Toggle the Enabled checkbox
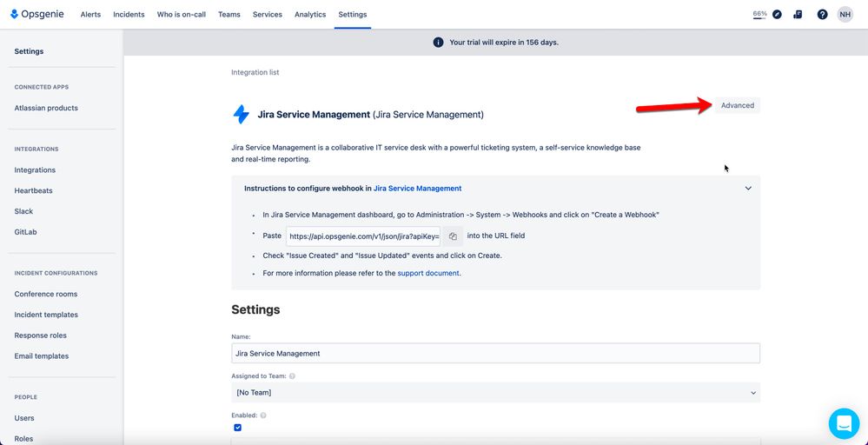The width and height of the screenshot is (868, 445). (237, 428)
